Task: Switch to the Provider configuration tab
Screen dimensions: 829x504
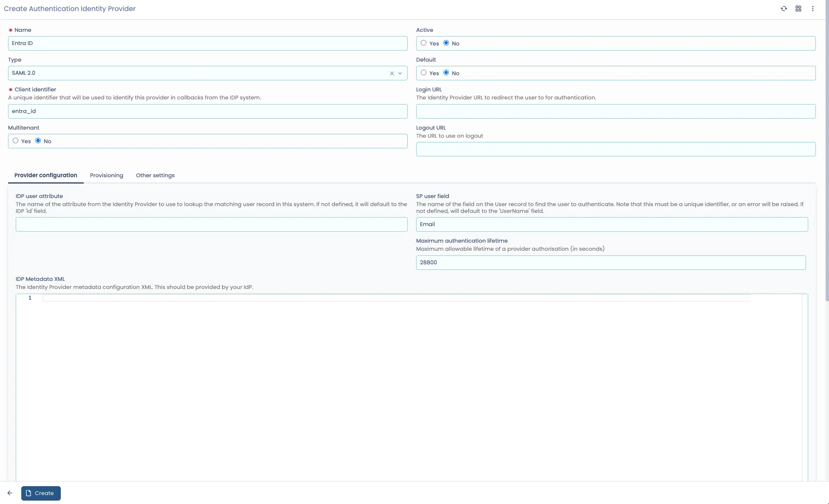Action: (46, 175)
